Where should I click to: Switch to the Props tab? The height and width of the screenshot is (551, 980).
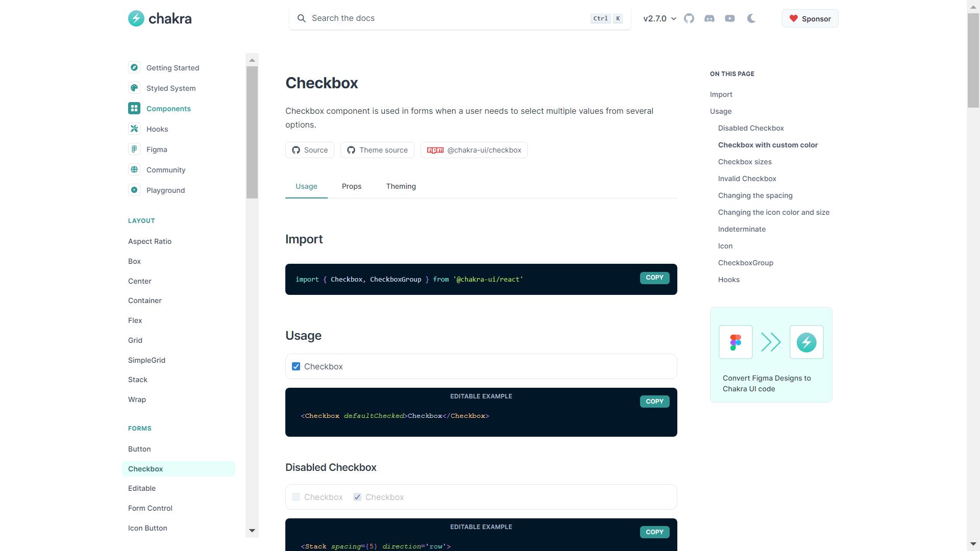pyautogui.click(x=351, y=186)
